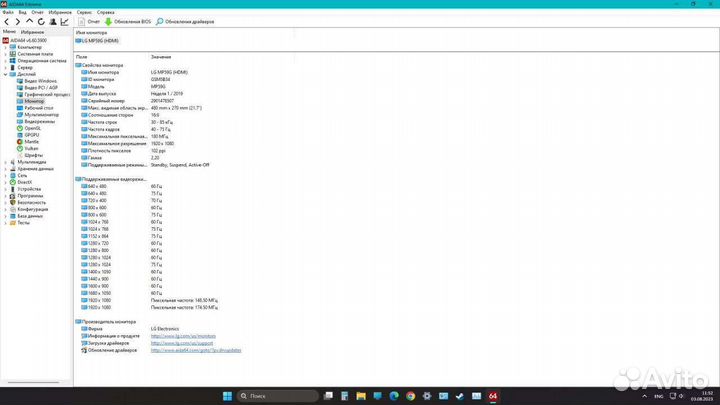Select the AIDA64 v6.60 root node
This screenshot has width=720, height=405.
(24, 40)
